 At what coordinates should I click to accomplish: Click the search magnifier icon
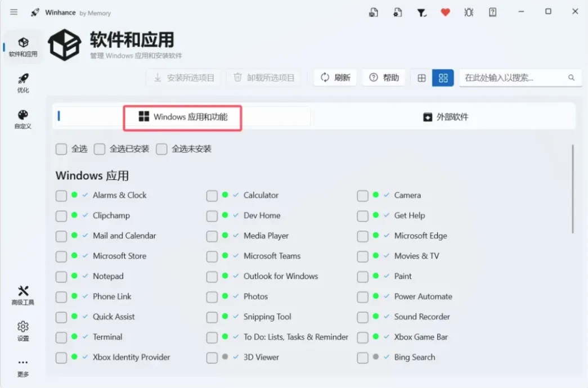coord(571,78)
